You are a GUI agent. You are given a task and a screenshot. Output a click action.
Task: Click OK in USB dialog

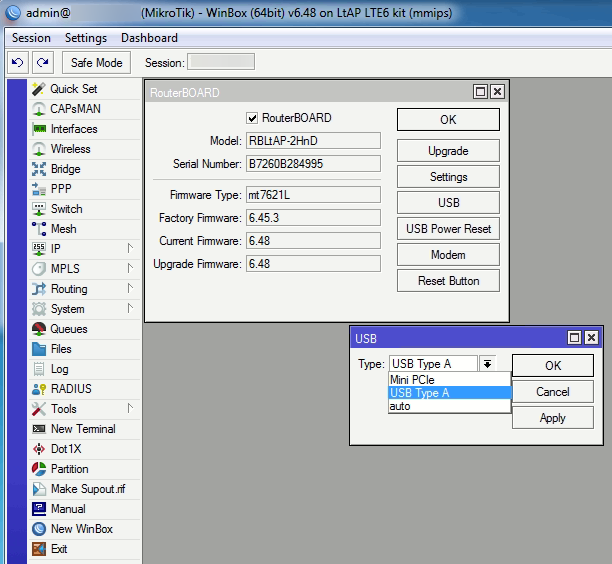coord(553,366)
